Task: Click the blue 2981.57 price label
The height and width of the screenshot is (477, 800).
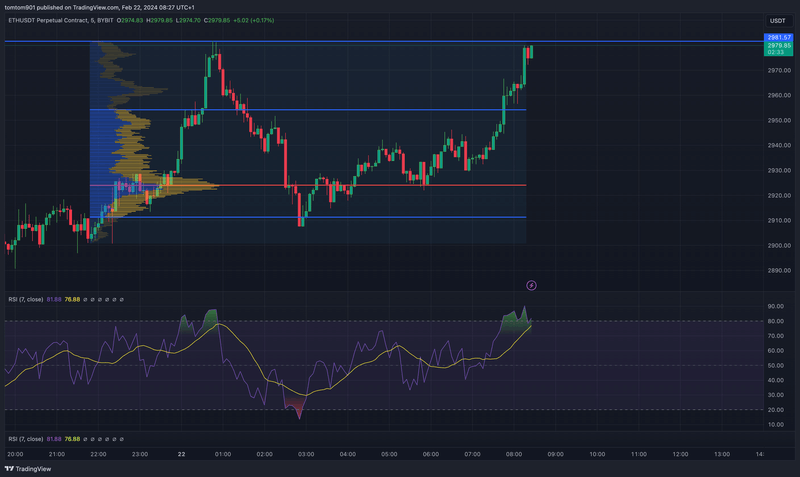Action: point(779,37)
